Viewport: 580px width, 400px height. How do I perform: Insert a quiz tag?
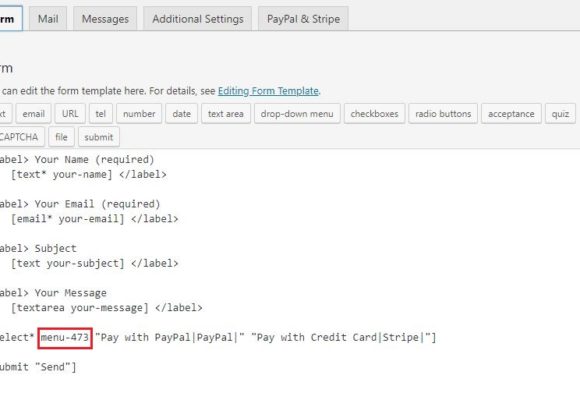[x=560, y=114]
